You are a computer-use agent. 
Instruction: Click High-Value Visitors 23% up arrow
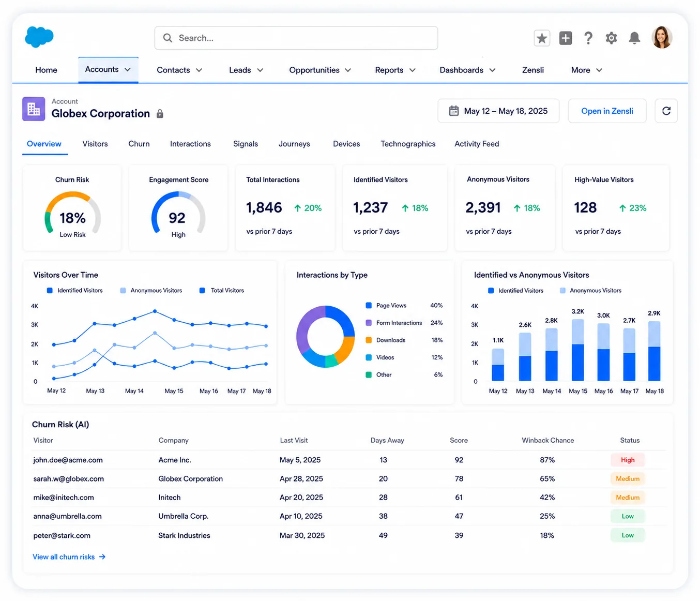[x=622, y=208]
